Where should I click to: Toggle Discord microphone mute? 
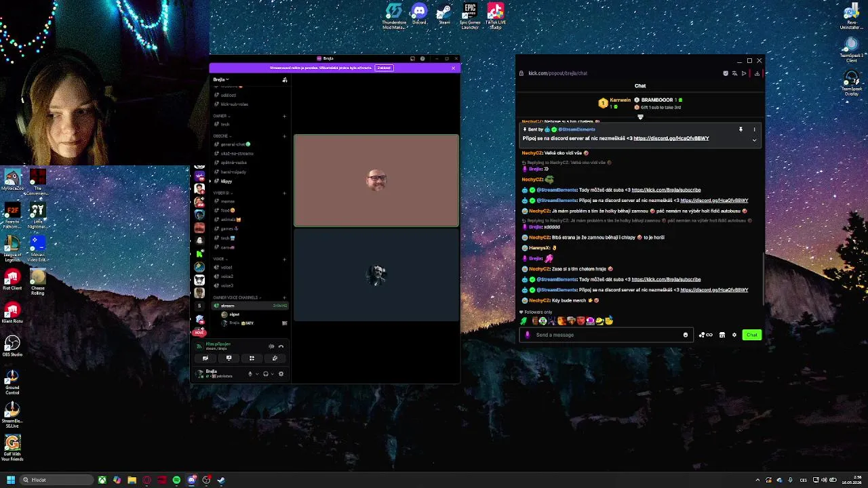pyautogui.click(x=250, y=373)
